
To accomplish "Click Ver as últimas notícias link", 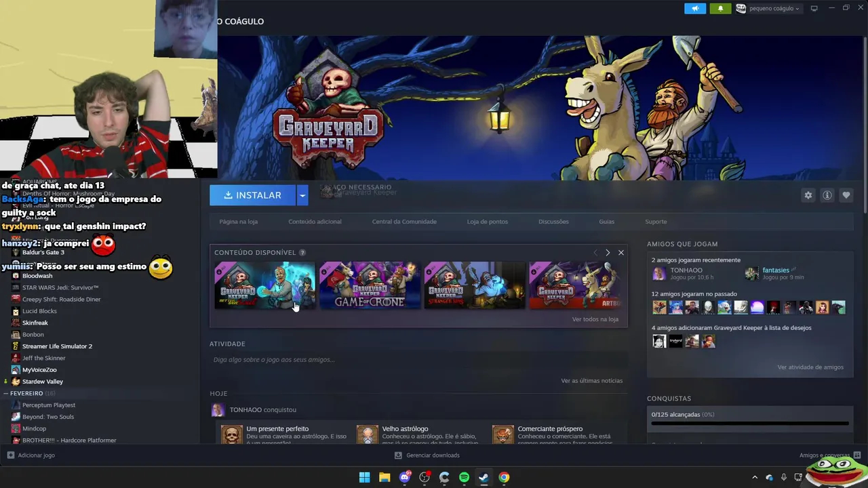I will [591, 381].
